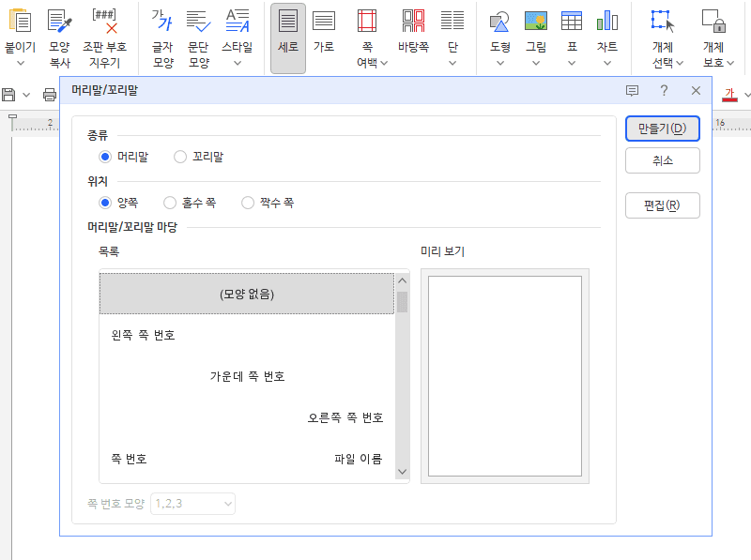Click the 취소 cancel button
751x560 pixels.
click(x=662, y=160)
